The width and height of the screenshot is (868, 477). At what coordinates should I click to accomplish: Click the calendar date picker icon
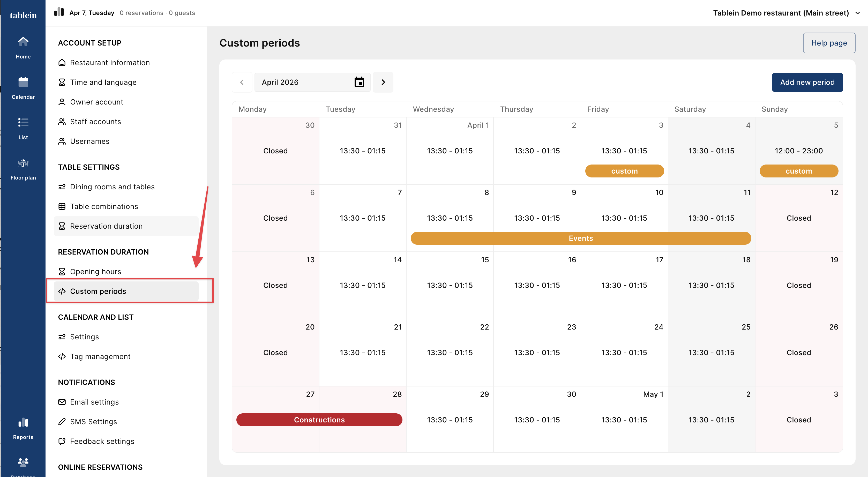359,82
